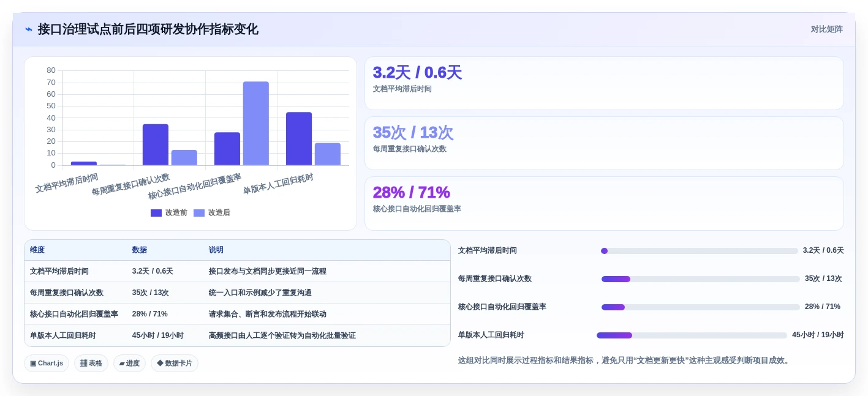Click the 表格 tag chip
The image size is (868, 396).
91,363
